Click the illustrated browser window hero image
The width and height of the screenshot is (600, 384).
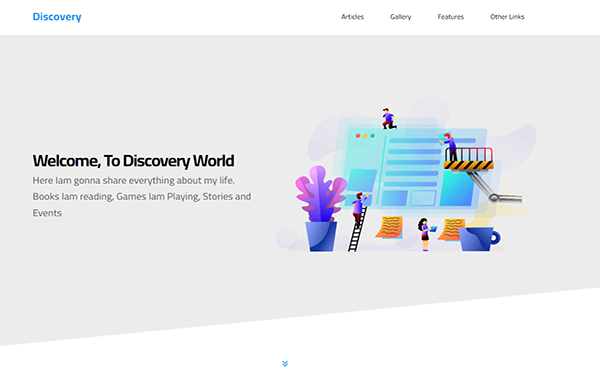coord(406,180)
